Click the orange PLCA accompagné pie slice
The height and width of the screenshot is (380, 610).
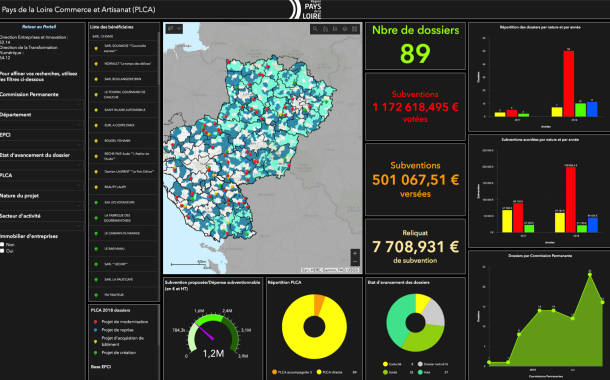(319, 304)
